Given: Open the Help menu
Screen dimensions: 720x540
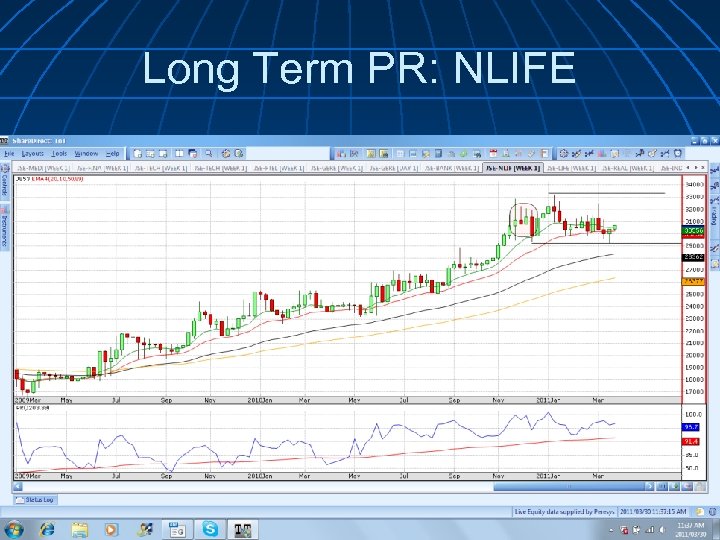Looking at the screenshot, I should tap(112, 154).
